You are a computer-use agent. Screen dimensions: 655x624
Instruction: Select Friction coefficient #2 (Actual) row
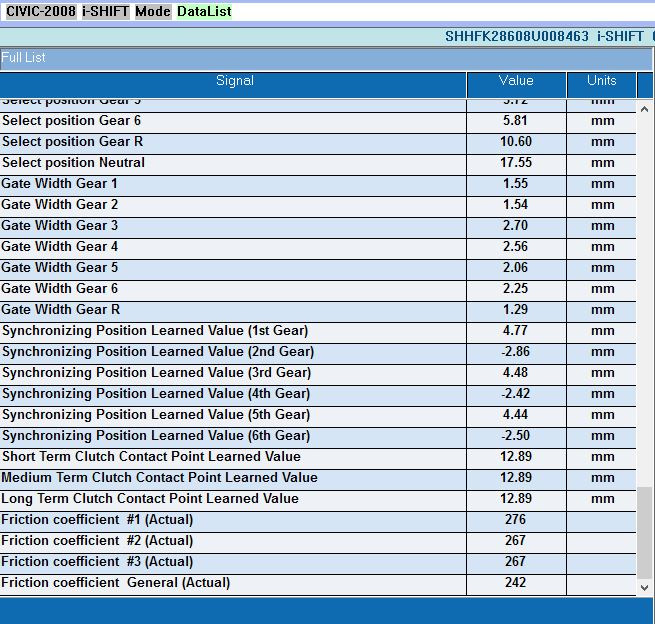[318, 543]
